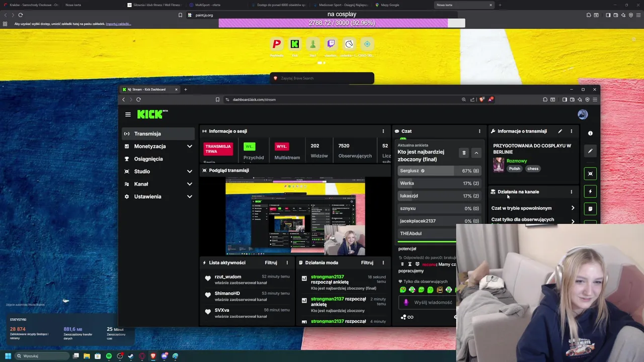
Task: Select Transmisja in the dashboard sidebar
Action: pyautogui.click(x=158, y=134)
